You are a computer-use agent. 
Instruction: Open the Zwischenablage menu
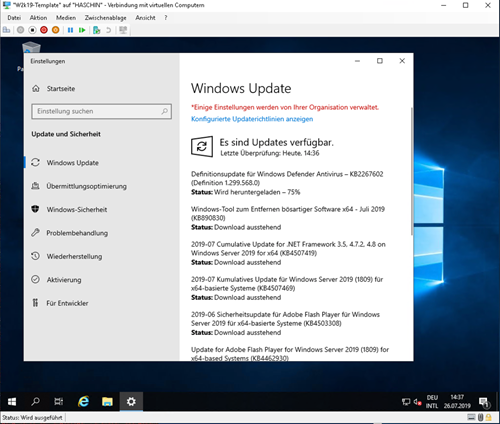106,18
